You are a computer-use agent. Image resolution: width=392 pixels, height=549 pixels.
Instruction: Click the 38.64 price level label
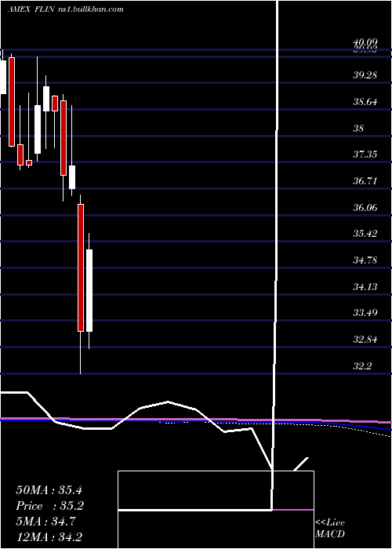click(365, 102)
